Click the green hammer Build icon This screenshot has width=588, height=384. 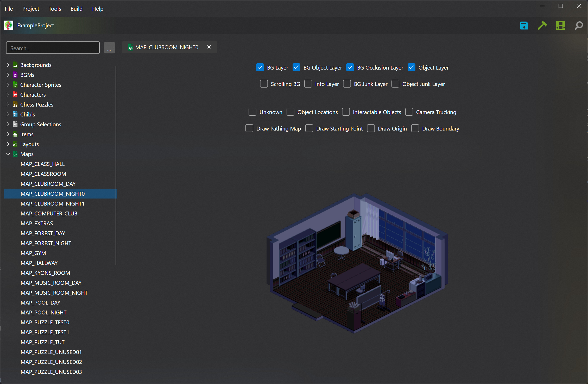click(x=542, y=26)
